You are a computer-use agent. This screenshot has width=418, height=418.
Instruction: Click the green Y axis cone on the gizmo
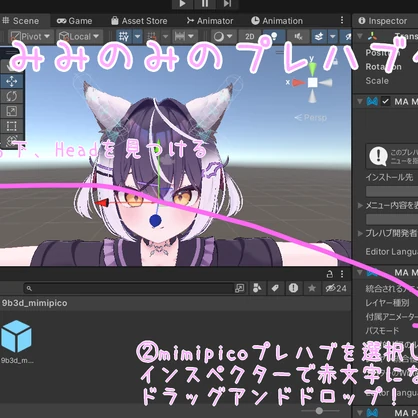click(312, 69)
